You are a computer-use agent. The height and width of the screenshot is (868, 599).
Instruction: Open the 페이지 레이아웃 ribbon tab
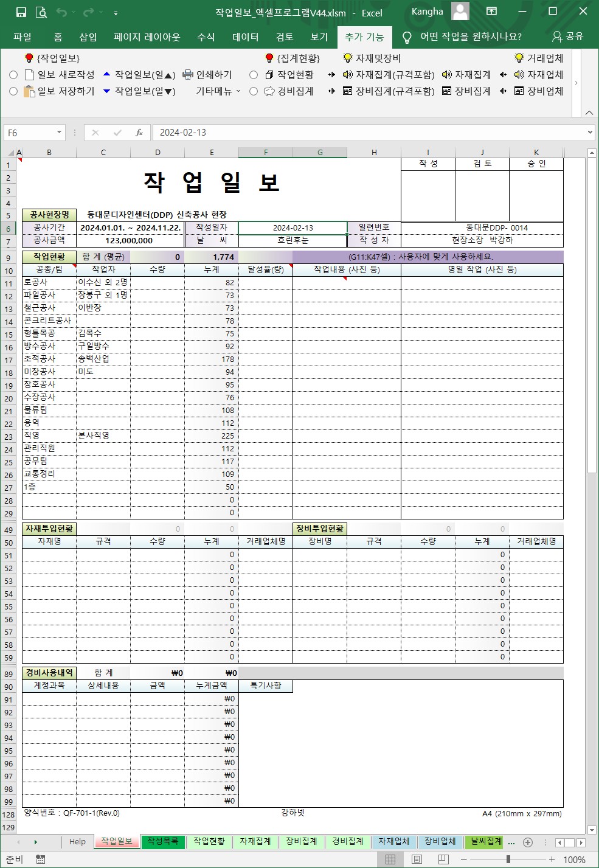pos(147,37)
